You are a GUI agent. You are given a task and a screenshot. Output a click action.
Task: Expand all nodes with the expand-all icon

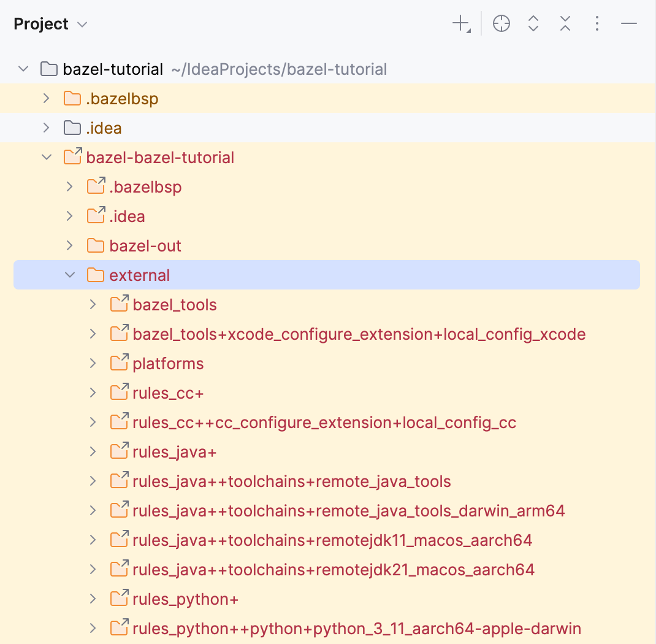coord(533,23)
